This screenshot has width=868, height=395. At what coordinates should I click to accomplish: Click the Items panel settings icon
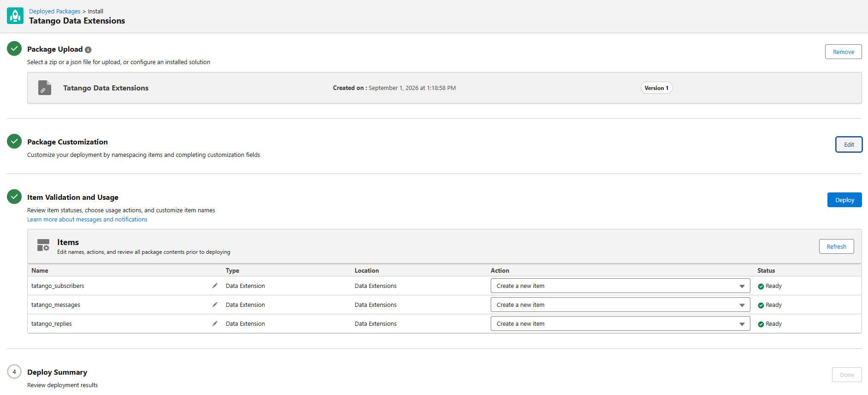43,245
